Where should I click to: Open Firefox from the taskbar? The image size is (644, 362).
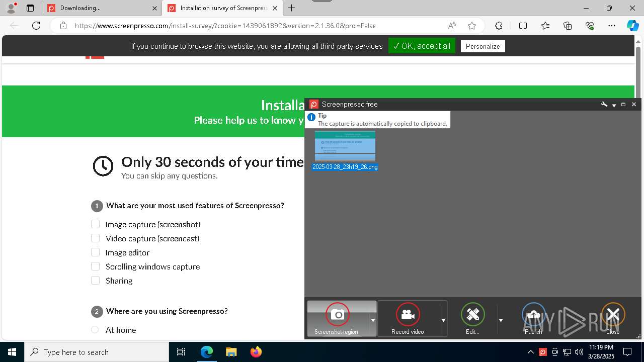tap(256, 352)
